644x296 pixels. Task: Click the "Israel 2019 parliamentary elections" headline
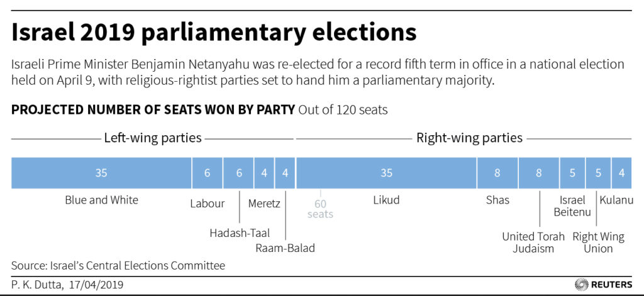[x=214, y=31]
